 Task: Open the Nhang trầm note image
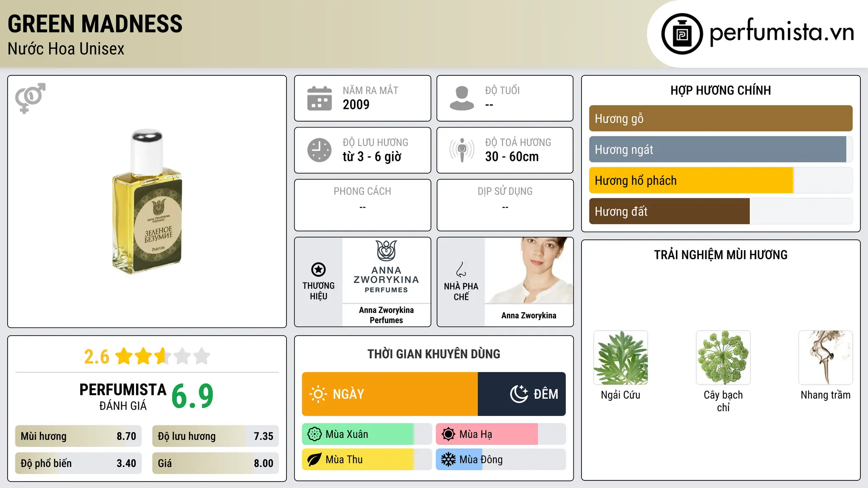click(826, 358)
